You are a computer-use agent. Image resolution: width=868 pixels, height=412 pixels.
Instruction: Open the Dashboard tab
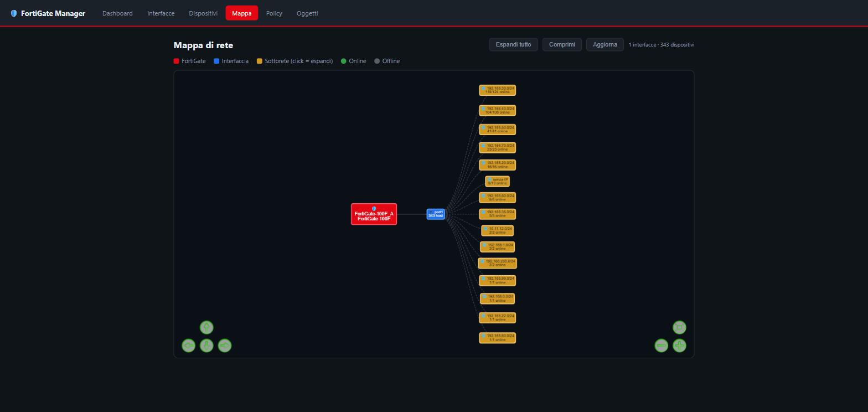[117, 13]
